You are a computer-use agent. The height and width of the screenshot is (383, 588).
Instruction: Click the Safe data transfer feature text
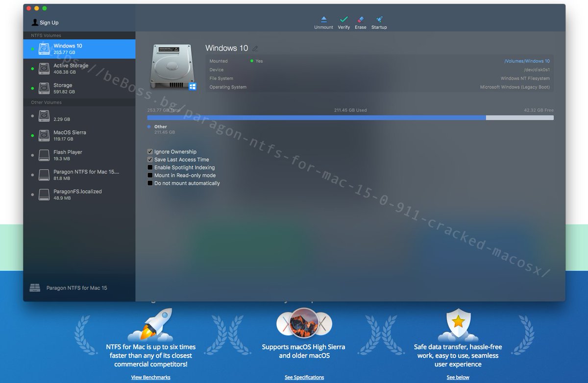pyautogui.click(x=458, y=356)
